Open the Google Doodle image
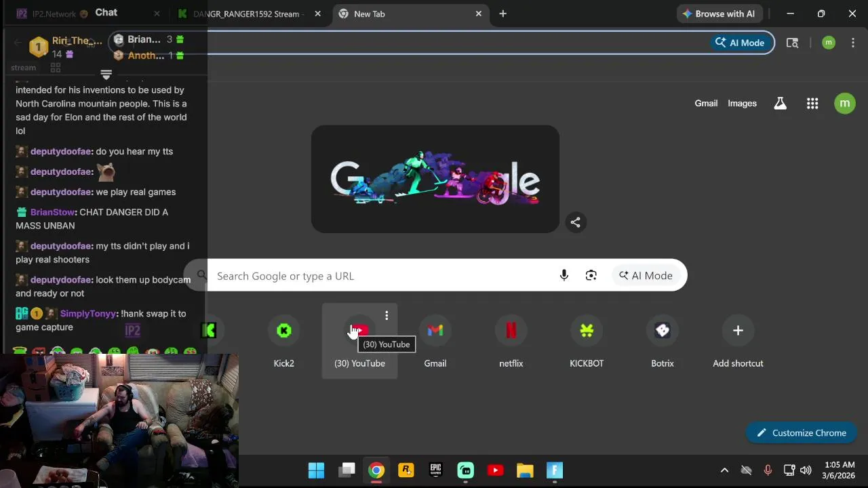The image size is (868, 488). [435, 179]
